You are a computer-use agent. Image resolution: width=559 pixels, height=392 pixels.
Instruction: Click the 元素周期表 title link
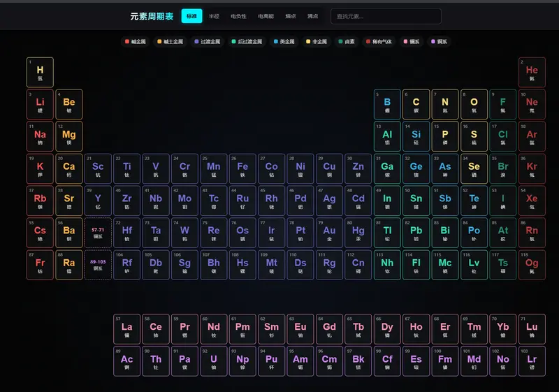152,16
